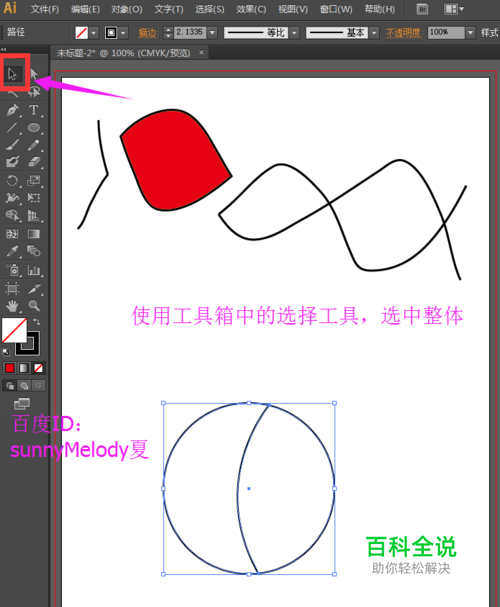Open the 对象(O) menu
Viewport: 500px width, 607px height.
[127, 9]
